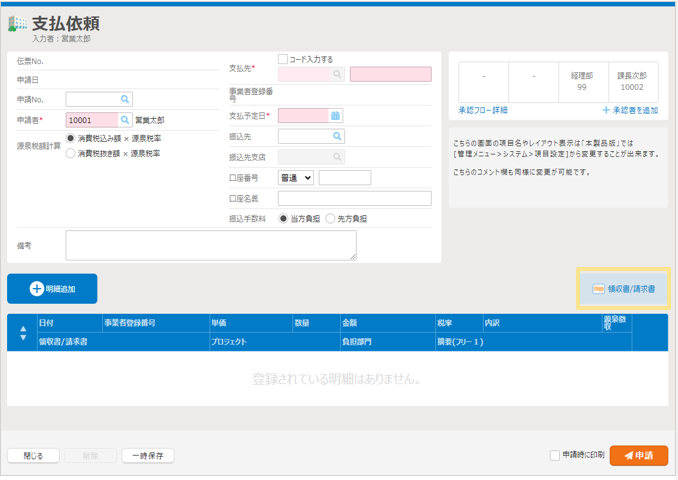Click the 閉じる button
Screen dimensions: 678x480
pos(33,456)
